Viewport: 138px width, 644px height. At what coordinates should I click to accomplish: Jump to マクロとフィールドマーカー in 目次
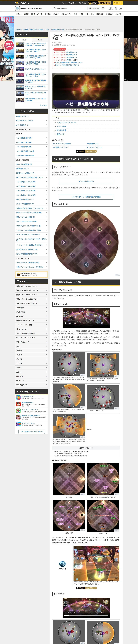pos(67,122)
